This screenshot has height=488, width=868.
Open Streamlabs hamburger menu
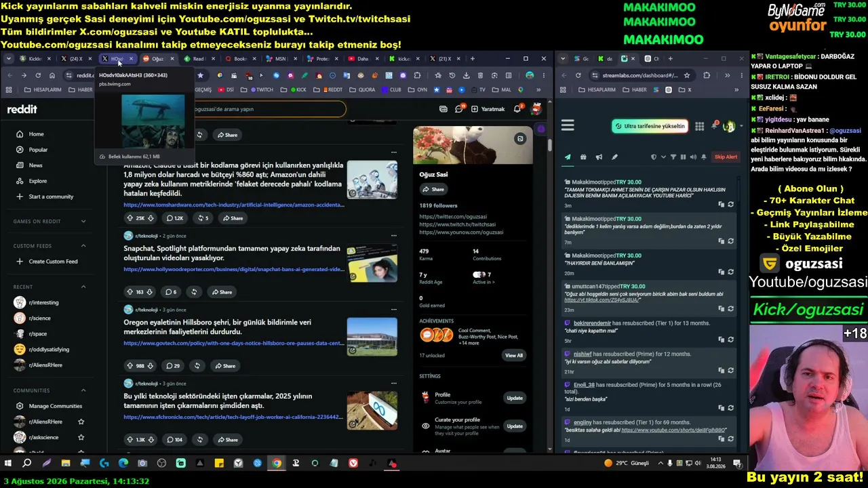[x=568, y=125]
